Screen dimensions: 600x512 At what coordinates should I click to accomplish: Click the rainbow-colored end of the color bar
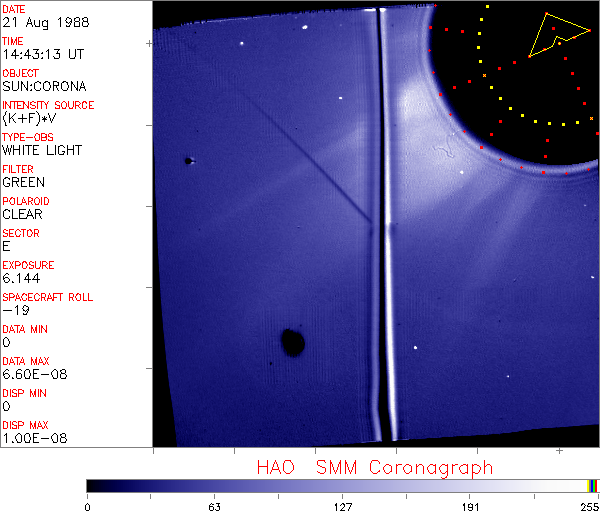pyautogui.click(x=593, y=485)
